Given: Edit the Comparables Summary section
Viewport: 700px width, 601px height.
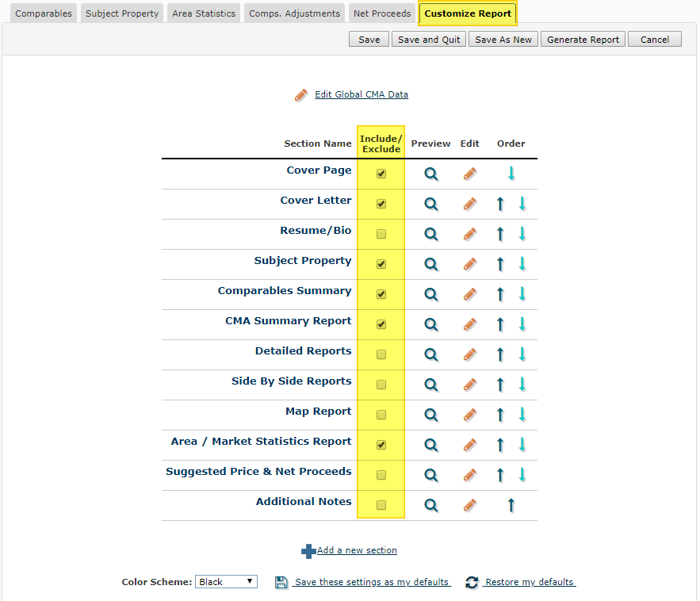Looking at the screenshot, I should (x=469, y=294).
